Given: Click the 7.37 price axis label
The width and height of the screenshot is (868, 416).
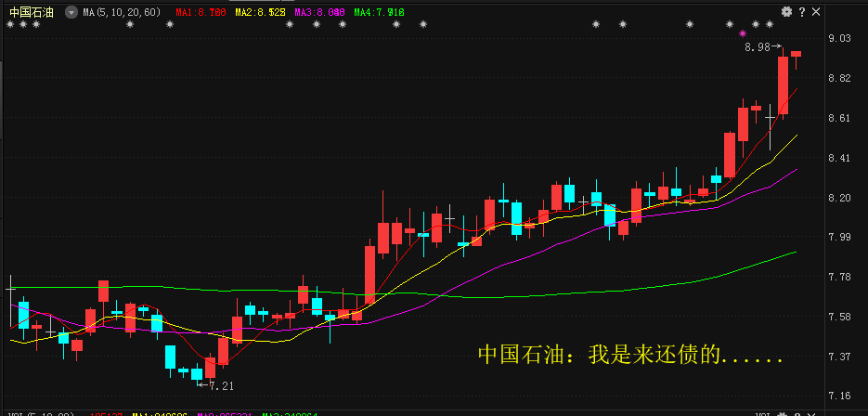Looking at the screenshot, I should 841,357.
